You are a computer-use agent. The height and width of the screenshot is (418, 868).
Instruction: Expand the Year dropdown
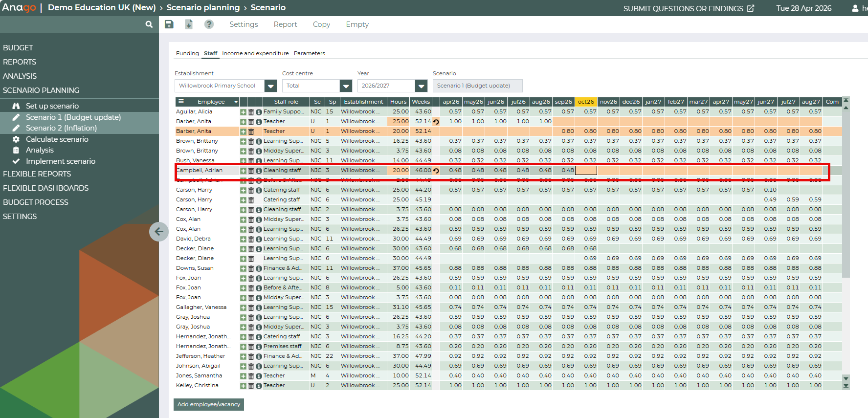click(421, 86)
